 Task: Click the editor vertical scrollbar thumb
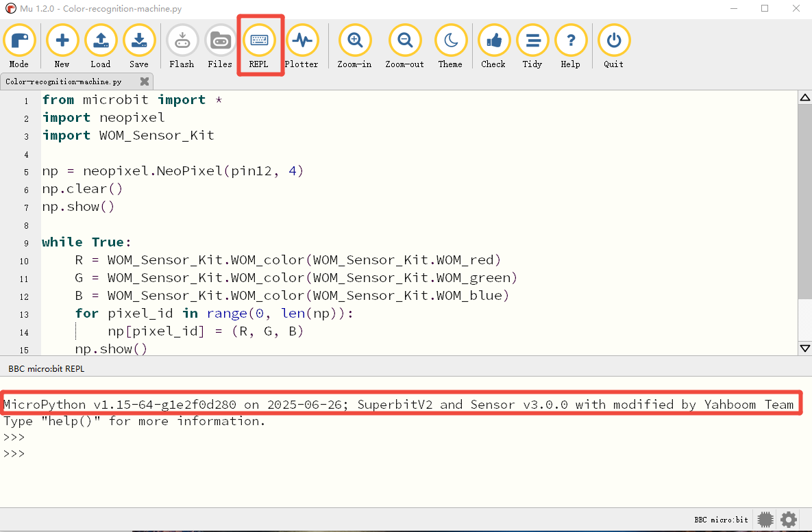coord(804,201)
